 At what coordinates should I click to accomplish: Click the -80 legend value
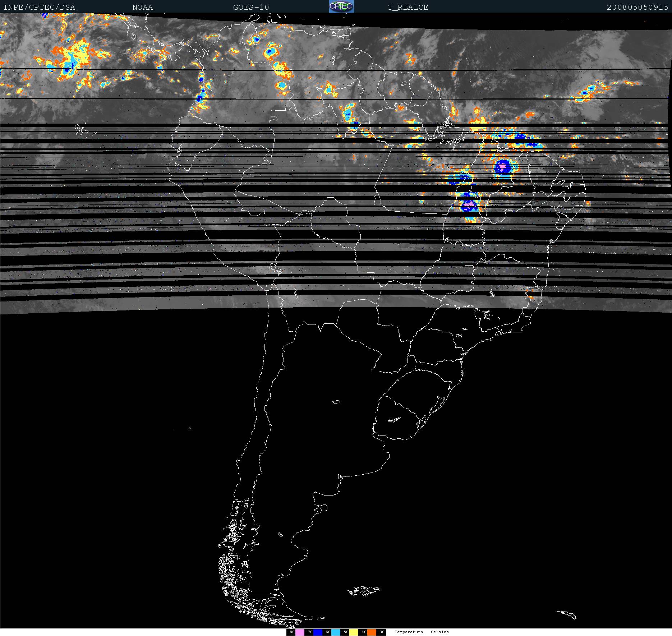pos(291,632)
